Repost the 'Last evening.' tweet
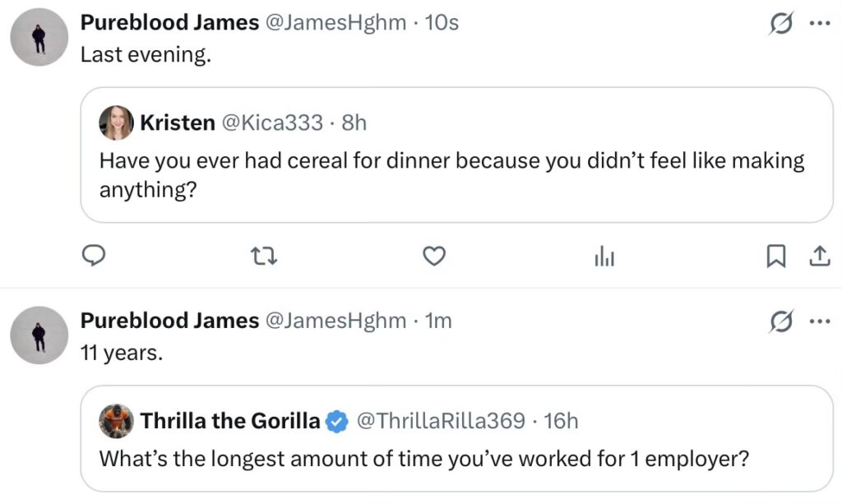The height and width of the screenshot is (504, 842). (265, 257)
